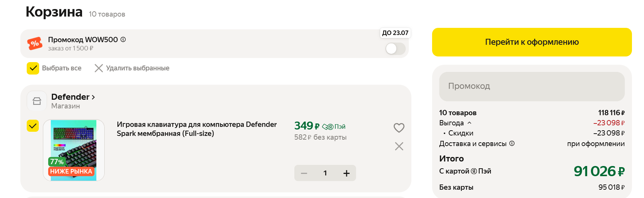Open the Доставка и сервисы info icon
The width and height of the screenshot is (644, 198).
[512, 143]
